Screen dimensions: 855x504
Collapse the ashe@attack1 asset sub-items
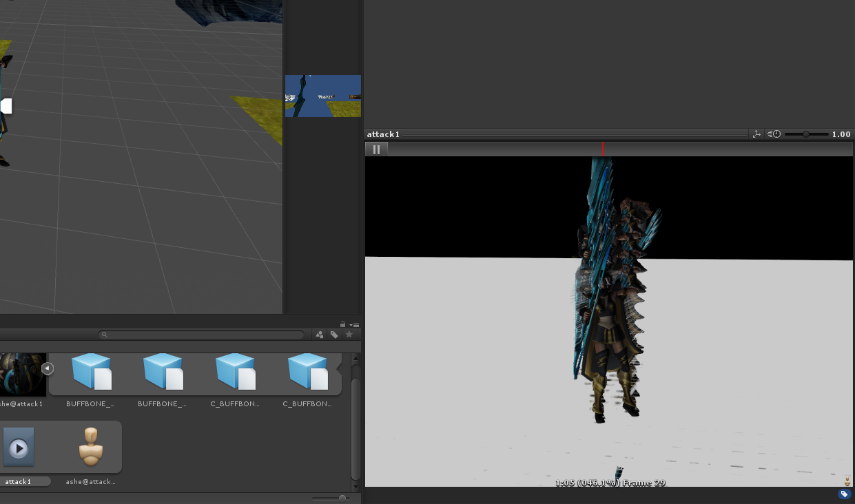coord(47,368)
